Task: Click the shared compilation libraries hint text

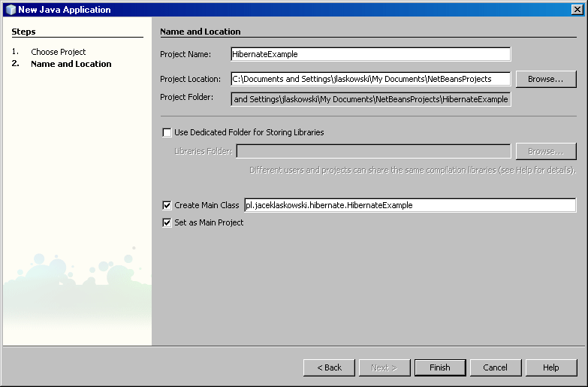Action: coord(412,170)
